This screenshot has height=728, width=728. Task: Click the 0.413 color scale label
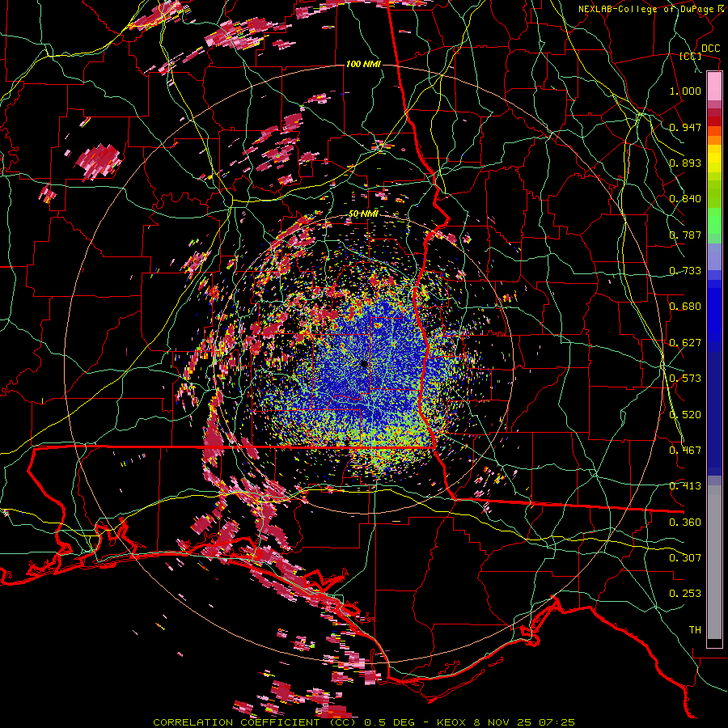[685, 486]
